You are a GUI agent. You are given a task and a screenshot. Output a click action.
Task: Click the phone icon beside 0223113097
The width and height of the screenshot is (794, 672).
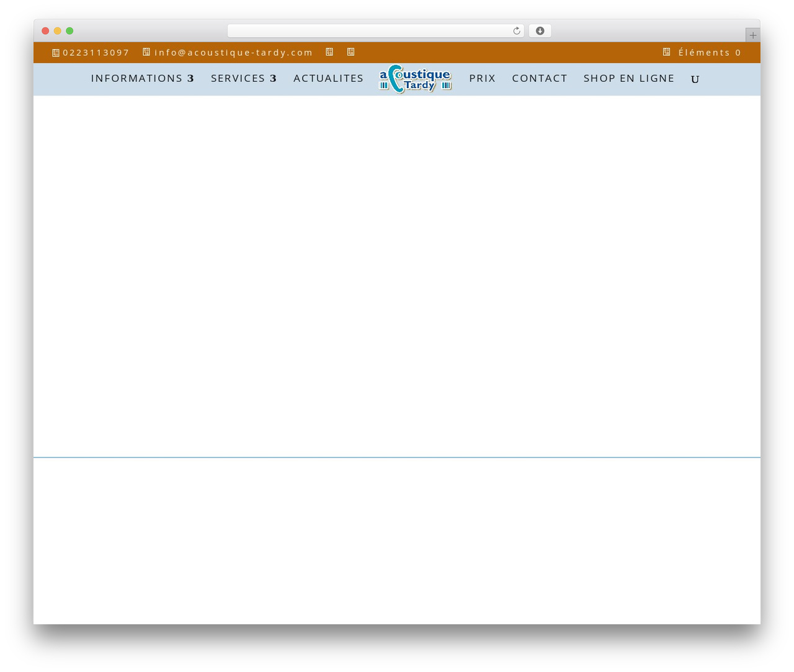pos(56,53)
